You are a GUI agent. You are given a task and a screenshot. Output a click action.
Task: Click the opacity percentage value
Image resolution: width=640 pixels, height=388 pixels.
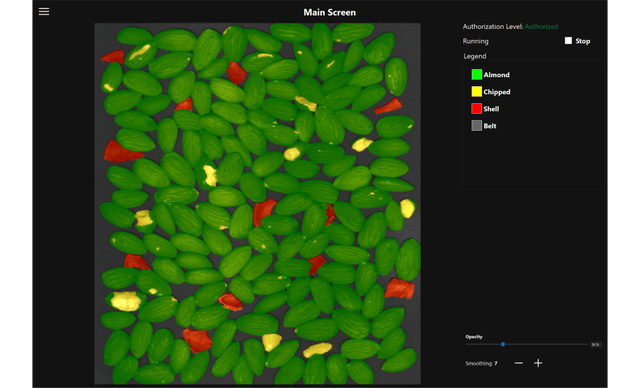[x=595, y=345]
